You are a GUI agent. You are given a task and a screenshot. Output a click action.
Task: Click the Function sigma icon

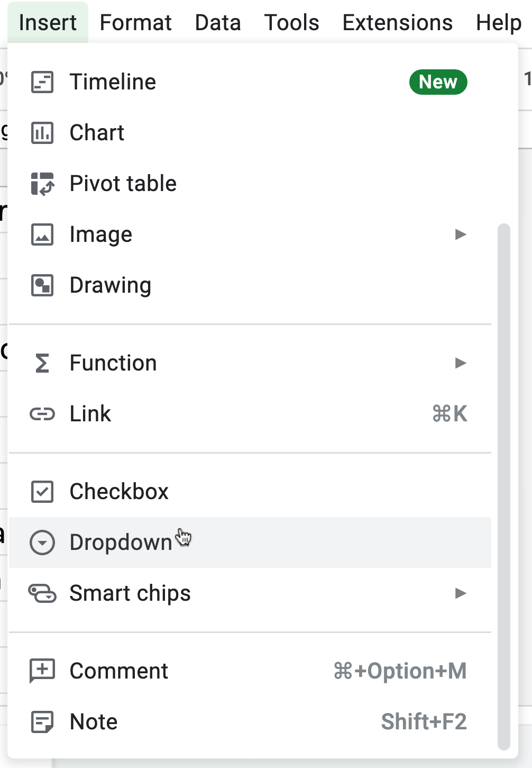(42, 363)
